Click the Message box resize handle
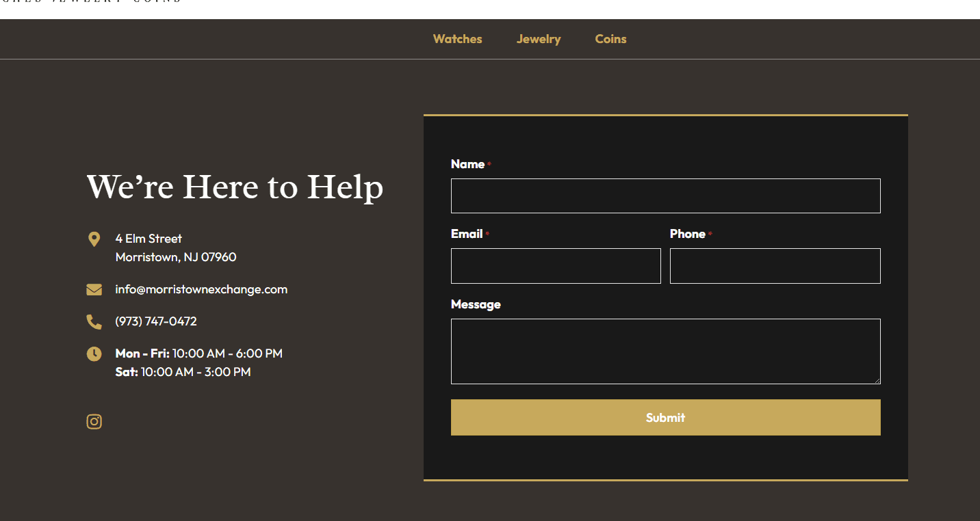980x521 pixels. (877, 380)
